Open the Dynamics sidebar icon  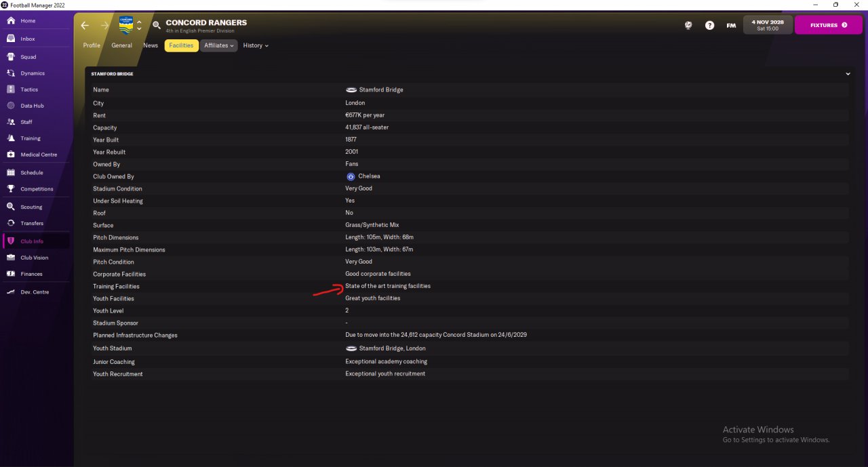[x=11, y=73]
